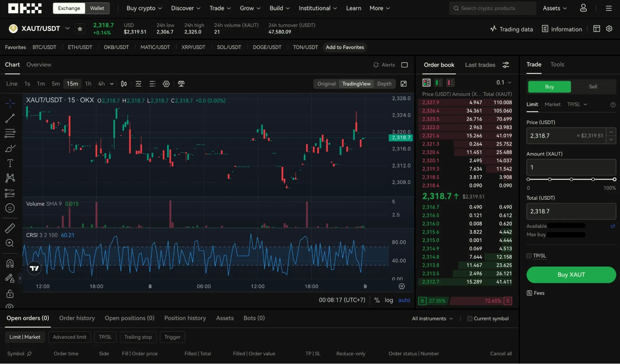620x364 pixels.
Task: Select the crosshair cursor tool
Action: tap(10, 103)
